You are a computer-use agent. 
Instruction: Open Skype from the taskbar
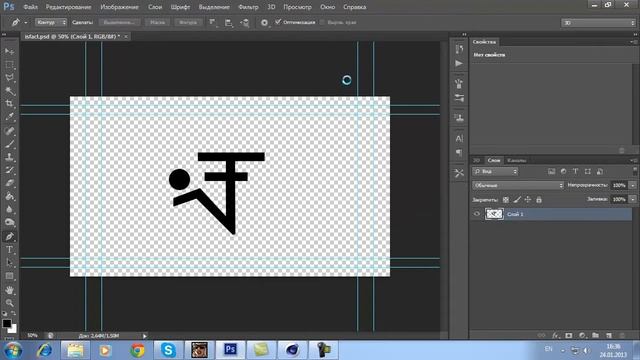[168, 350]
